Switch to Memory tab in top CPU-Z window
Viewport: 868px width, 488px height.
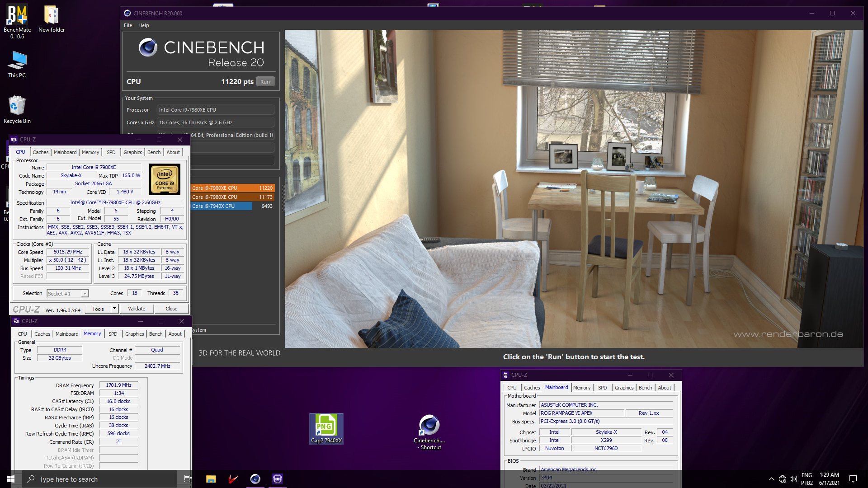point(90,152)
